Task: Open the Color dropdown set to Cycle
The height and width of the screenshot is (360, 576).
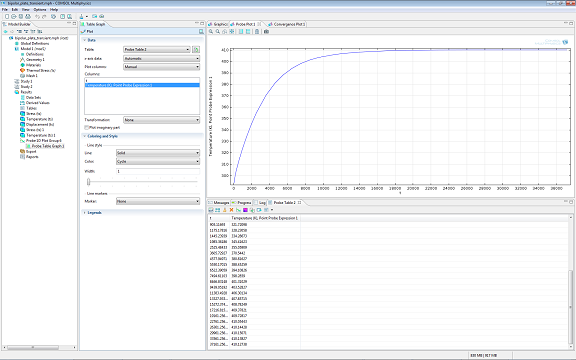Action: click(x=158, y=162)
